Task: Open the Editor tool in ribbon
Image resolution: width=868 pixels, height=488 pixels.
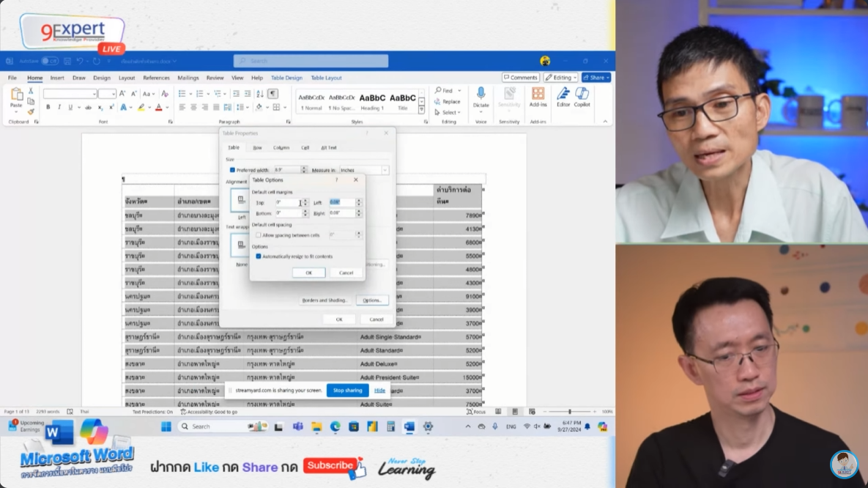Action: coord(563,94)
